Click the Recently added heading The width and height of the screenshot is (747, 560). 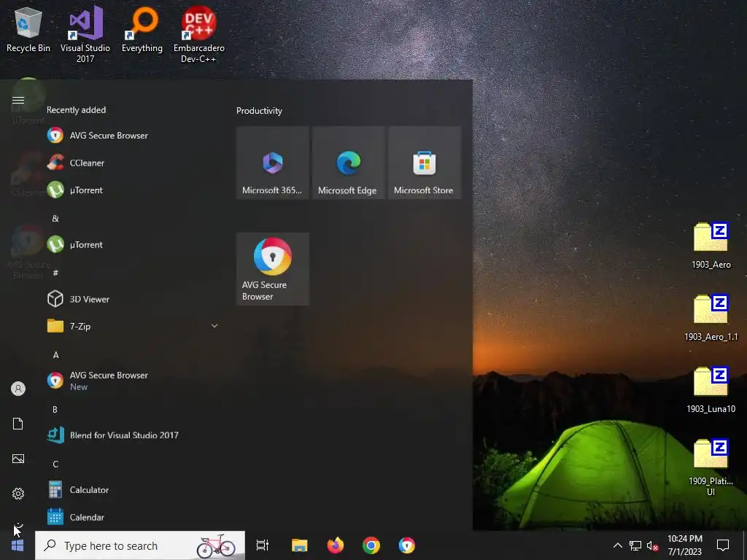click(x=76, y=110)
